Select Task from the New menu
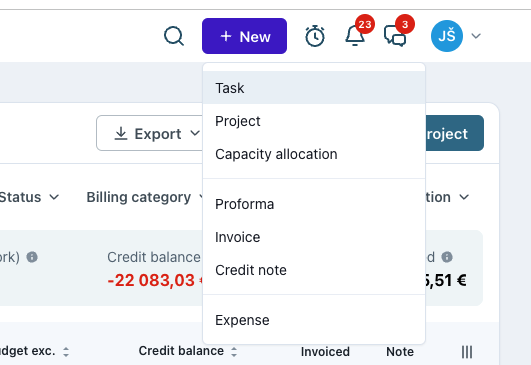Viewport: 531px width, 365px height. pos(314,88)
